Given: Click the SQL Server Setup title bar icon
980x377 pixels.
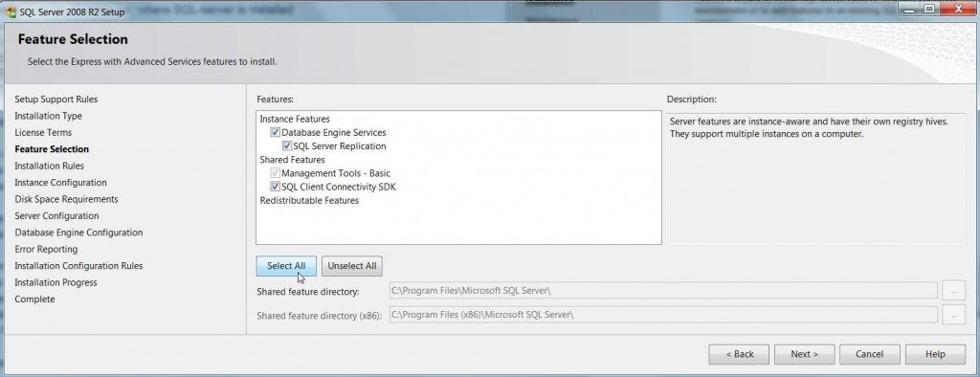Looking at the screenshot, I should point(11,11).
